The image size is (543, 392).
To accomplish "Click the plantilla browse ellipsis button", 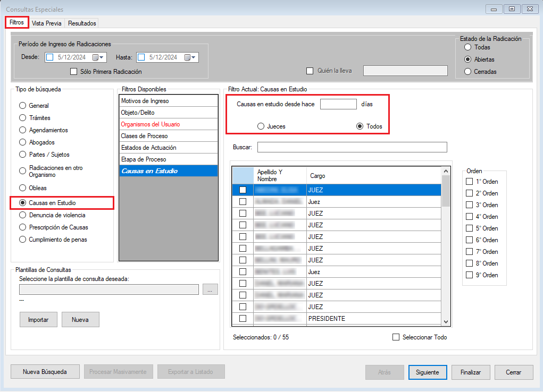I will pos(210,289).
